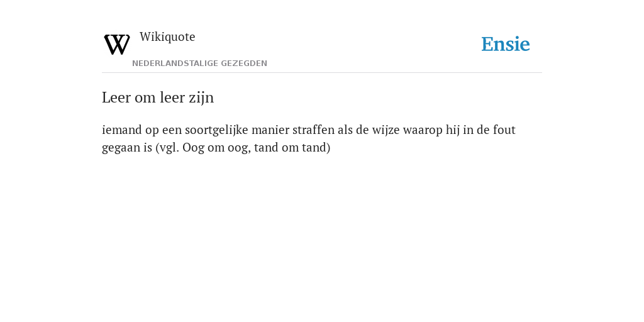
Task: Click the Wikipedia W logo icon
Action: click(x=117, y=45)
